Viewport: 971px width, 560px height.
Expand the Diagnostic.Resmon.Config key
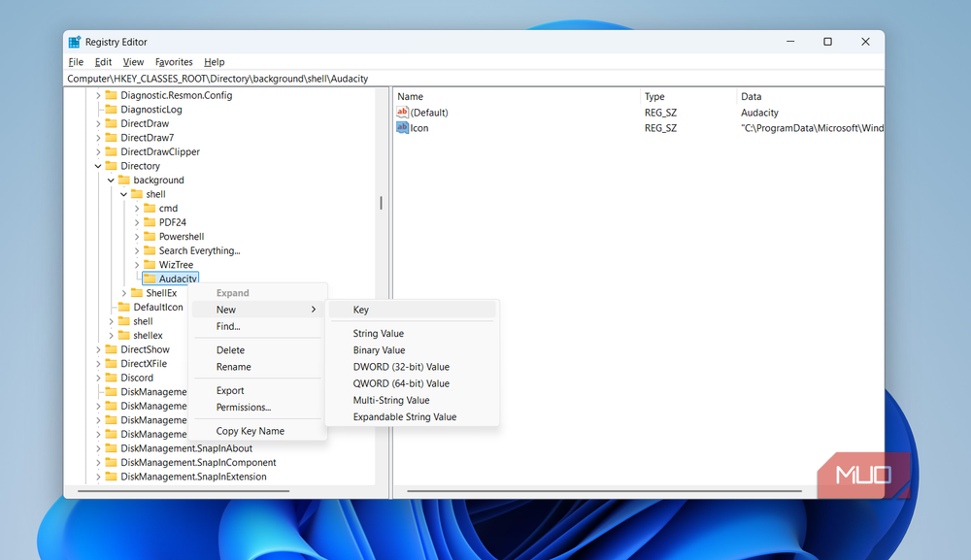98,95
